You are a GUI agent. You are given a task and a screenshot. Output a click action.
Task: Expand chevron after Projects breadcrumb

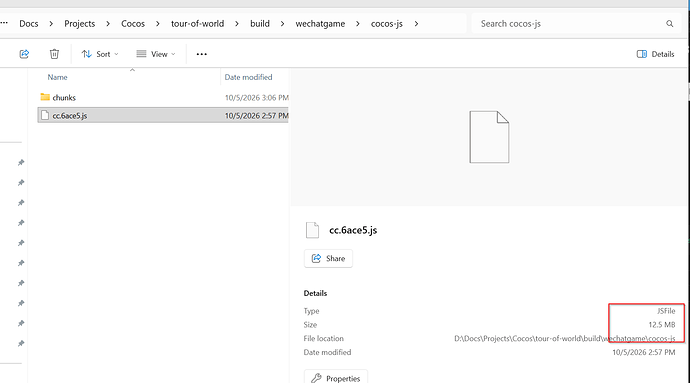108,24
